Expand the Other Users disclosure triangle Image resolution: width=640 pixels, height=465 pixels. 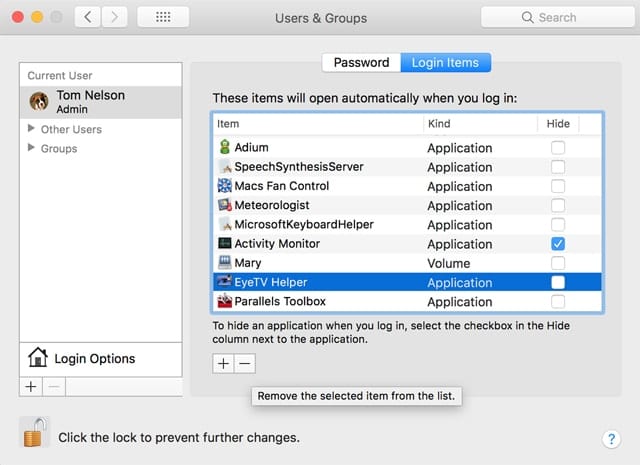tap(32, 129)
